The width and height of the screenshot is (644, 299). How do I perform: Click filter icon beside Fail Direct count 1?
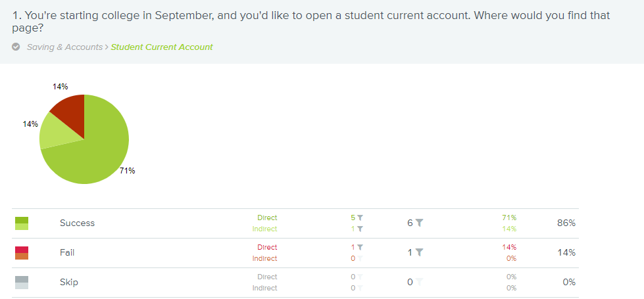(360, 247)
